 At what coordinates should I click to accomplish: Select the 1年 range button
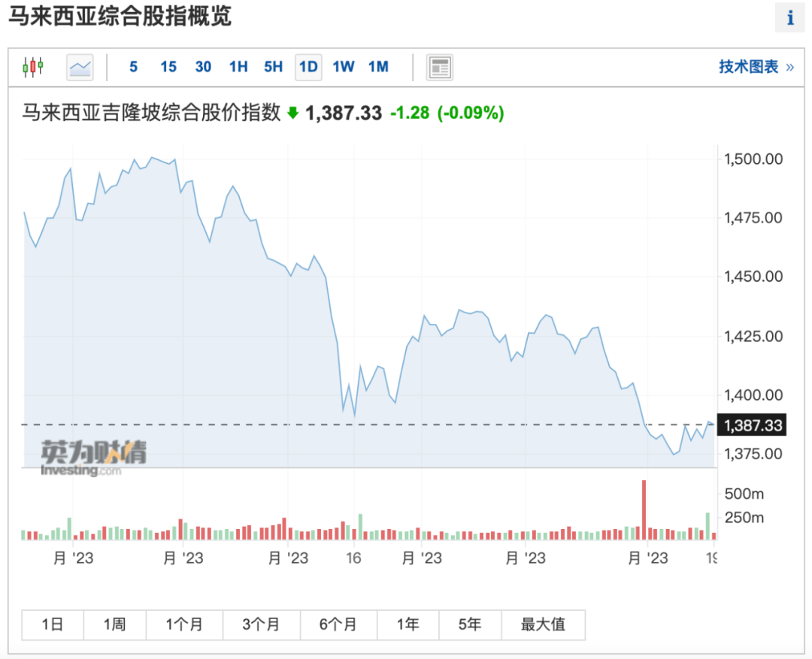408,624
